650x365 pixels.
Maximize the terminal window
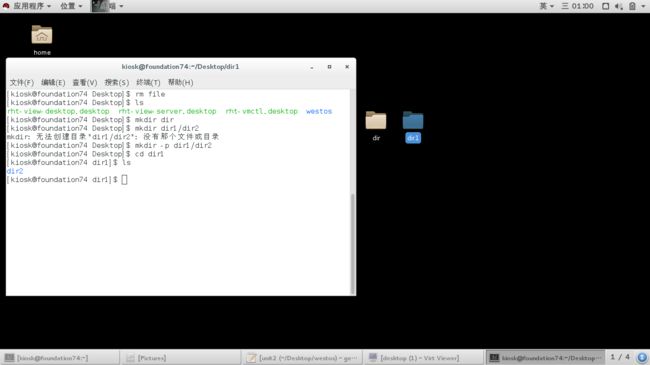(330, 67)
